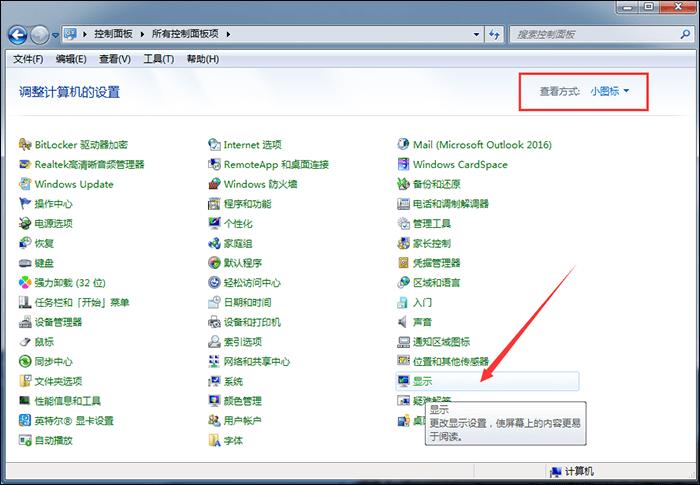Expand arrow after 所有控制面板项 in address bar
Screen dimensions: 700x485
(x=228, y=34)
